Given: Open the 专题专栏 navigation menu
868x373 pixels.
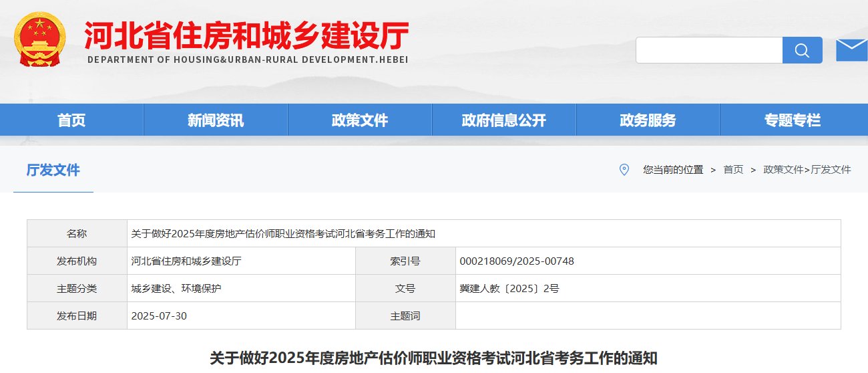Looking at the screenshot, I should pyautogui.click(x=793, y=120).
